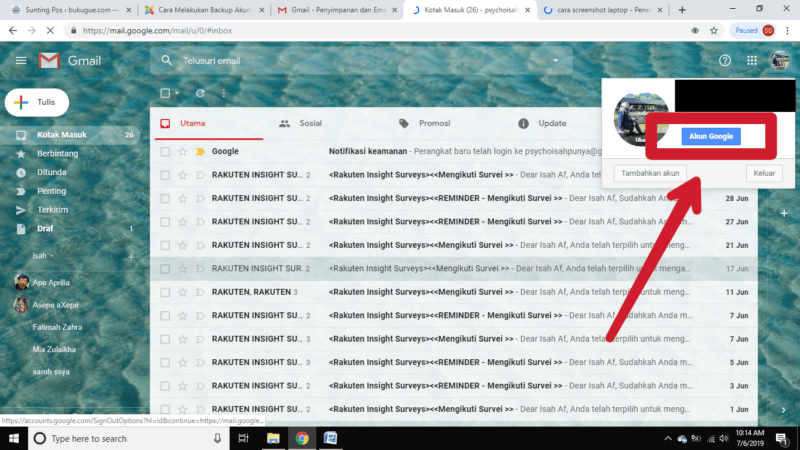The height and width of the screenshot is (450, 800).
Task: Star the Google Notifikasi keamanan email
Action: pos(182,152)
